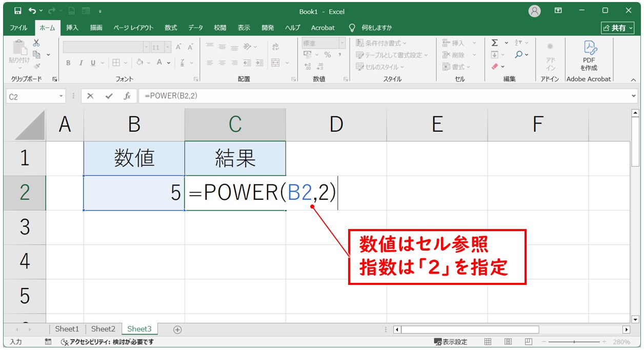This screenshot has height=350, width=644.
Task: Click the zoom slider in status bar
Action: tap(574, 342)
